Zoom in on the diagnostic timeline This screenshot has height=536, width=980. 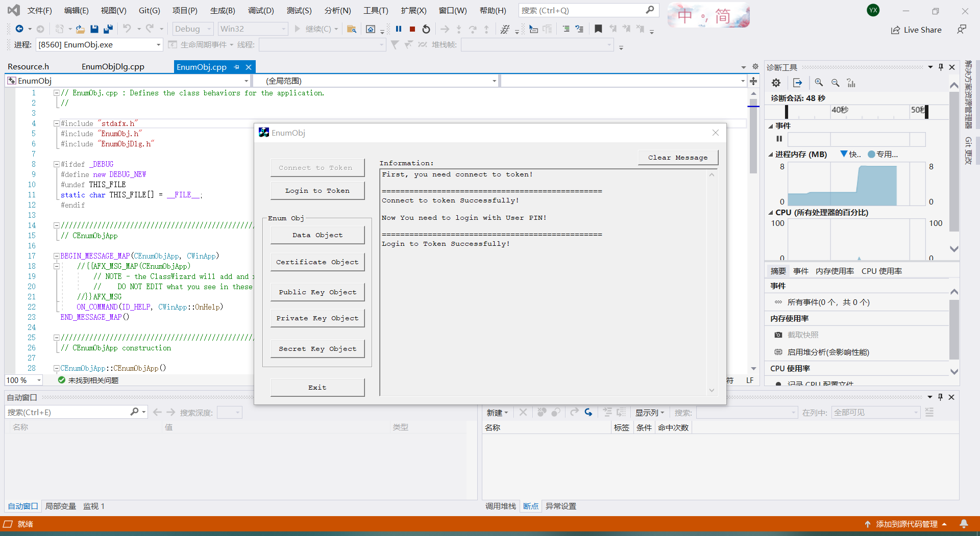pyautogui.click(x=819, y=83)
